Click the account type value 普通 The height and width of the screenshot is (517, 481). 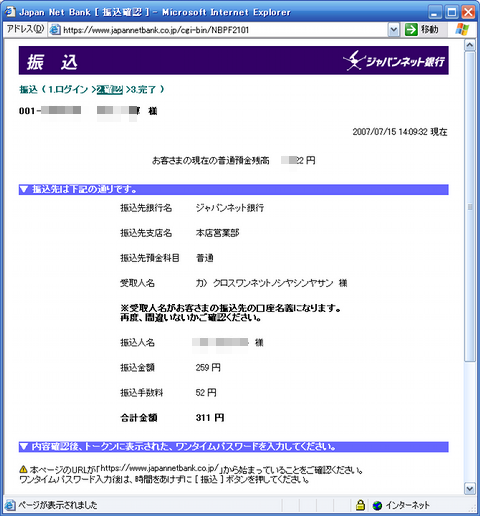point(204,258)
